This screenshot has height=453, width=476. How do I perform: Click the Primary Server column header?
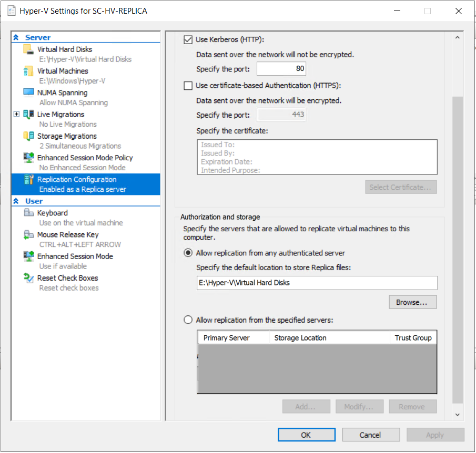[234, 338]
